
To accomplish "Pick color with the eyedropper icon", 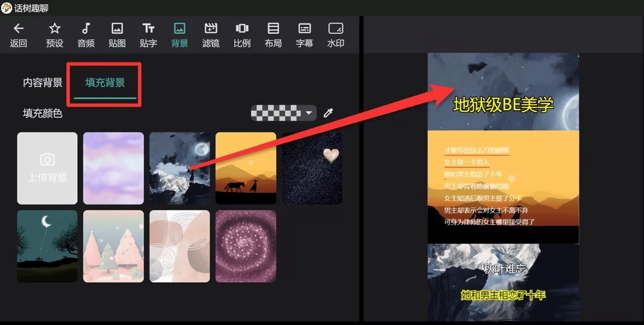I will click(328, 113).
